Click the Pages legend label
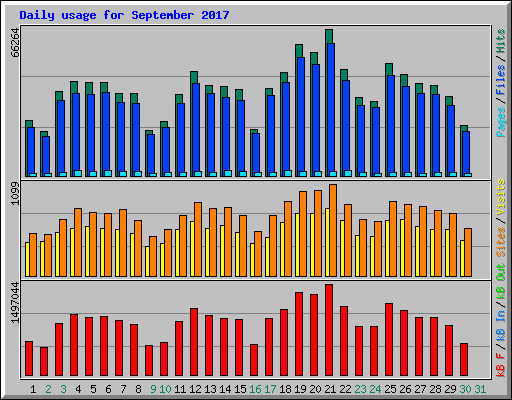The image size is (512, 400). [x=501, y=122]
